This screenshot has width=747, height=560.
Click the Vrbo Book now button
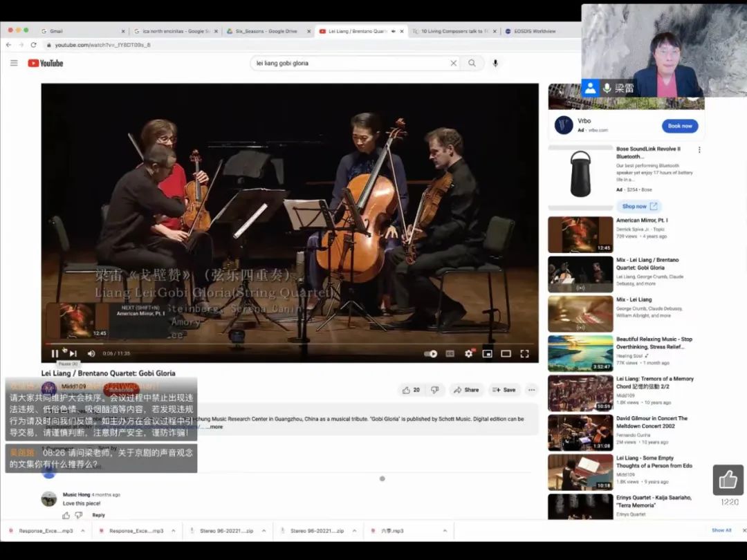point(680,126)
